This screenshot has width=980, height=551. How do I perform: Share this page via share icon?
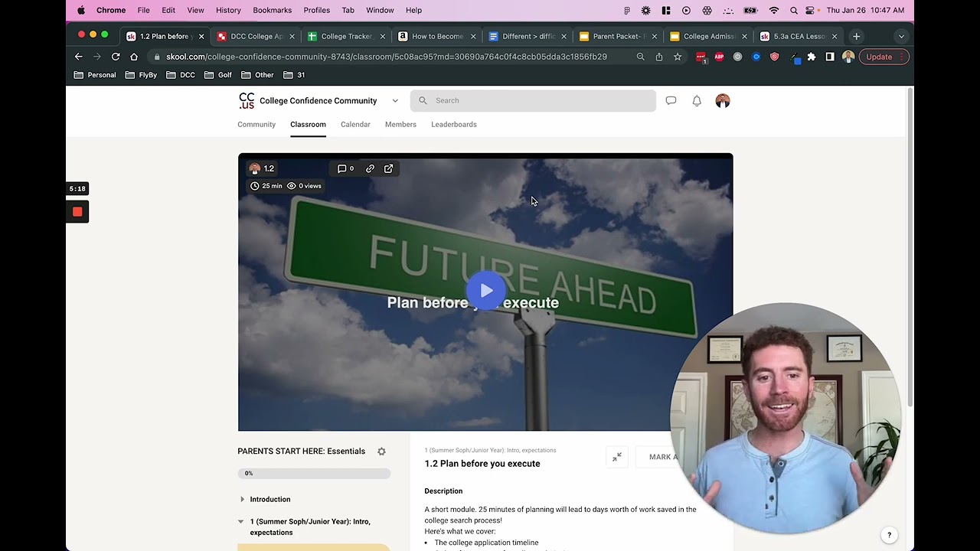(x=658, y=57)
